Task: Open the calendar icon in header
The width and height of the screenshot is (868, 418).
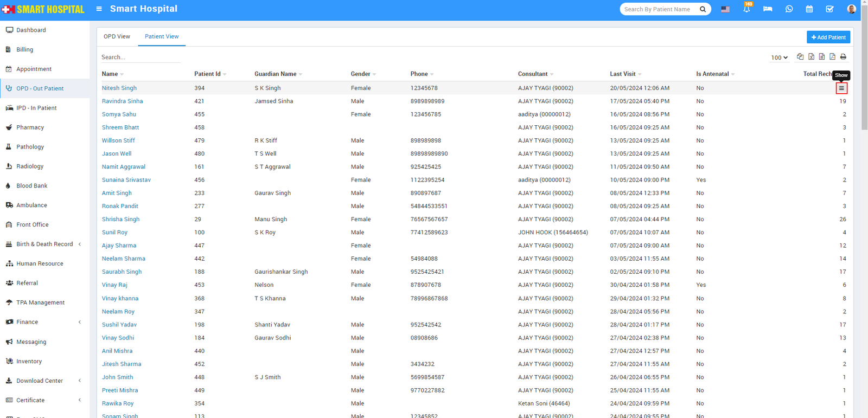Action: point(809,9)
